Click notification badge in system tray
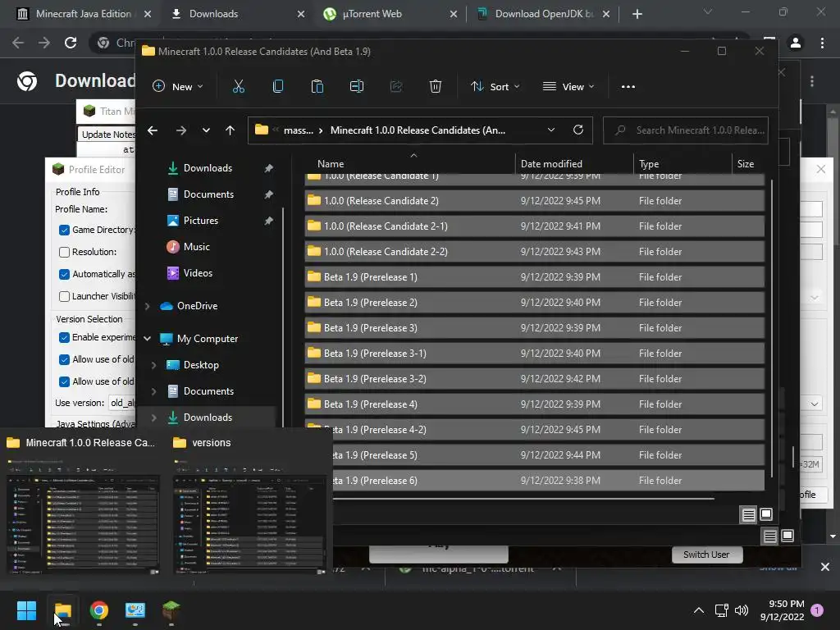 coord(817,610)
